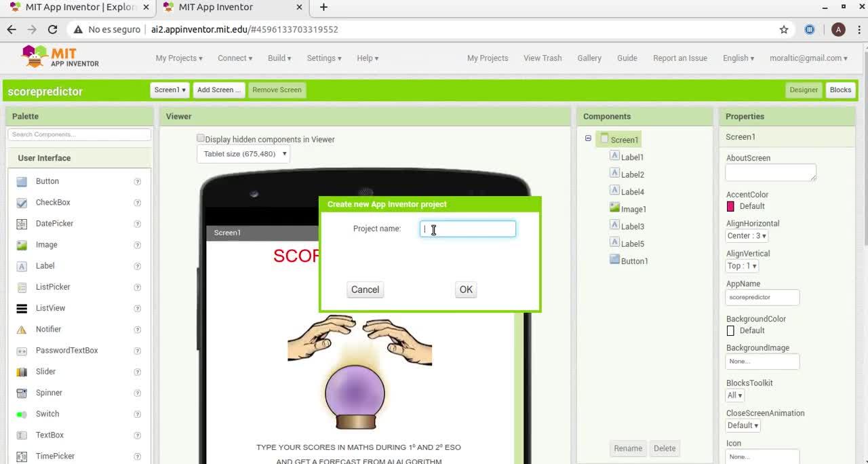Image resolution: width=868 pixels, height=464 pixels.
Task: Open help for Notifier component
Action: pos(137,330)
